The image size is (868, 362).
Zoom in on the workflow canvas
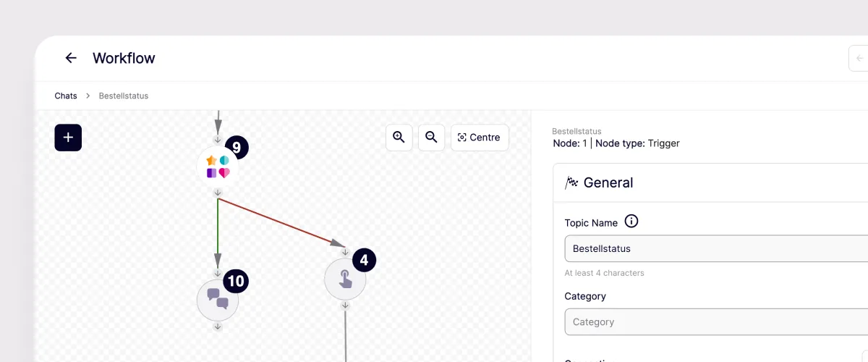click(x=399, y=137)
